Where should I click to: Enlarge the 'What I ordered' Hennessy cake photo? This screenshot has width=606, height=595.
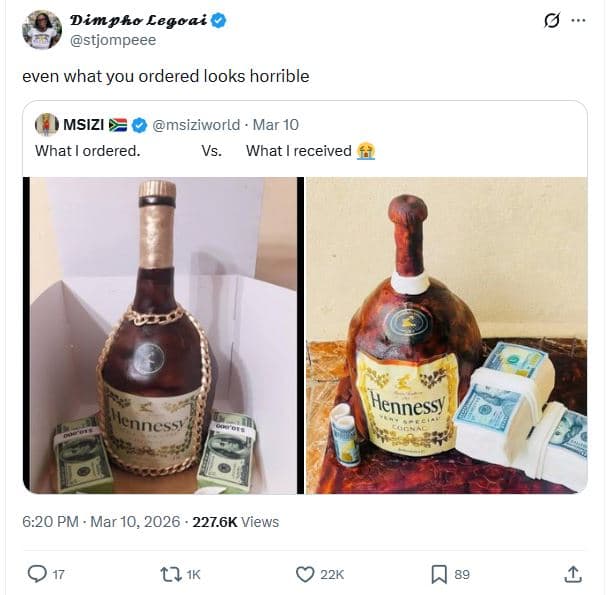tap(162, 335)
